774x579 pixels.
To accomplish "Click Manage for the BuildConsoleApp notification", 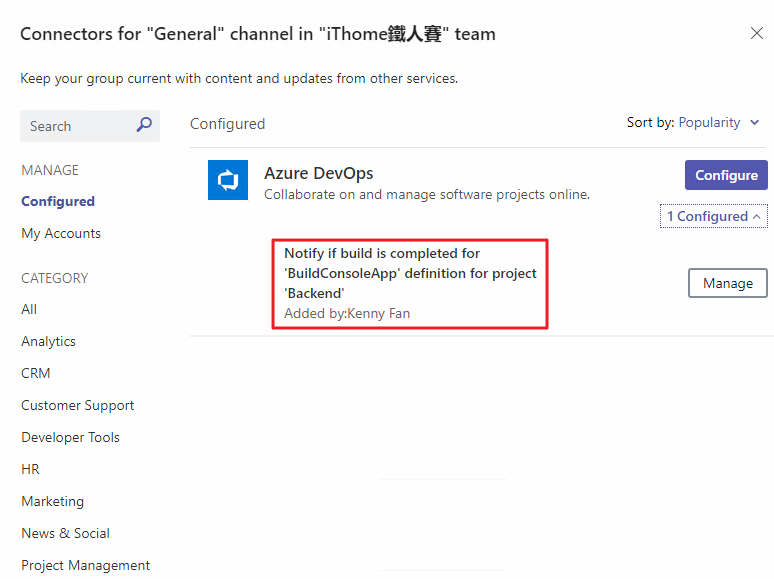I will pyautogui.click(x=728, y=283).
